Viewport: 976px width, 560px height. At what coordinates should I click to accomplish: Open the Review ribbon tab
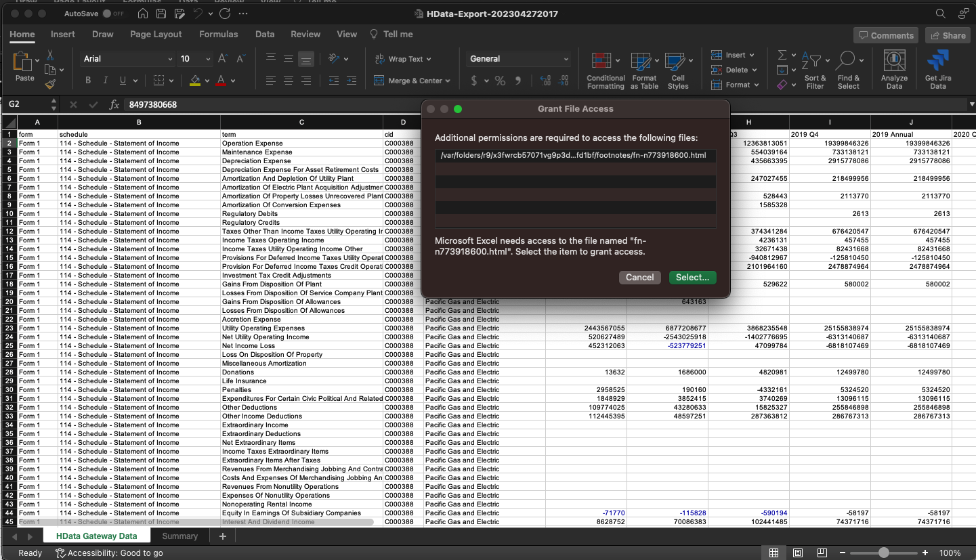(305, 35)
